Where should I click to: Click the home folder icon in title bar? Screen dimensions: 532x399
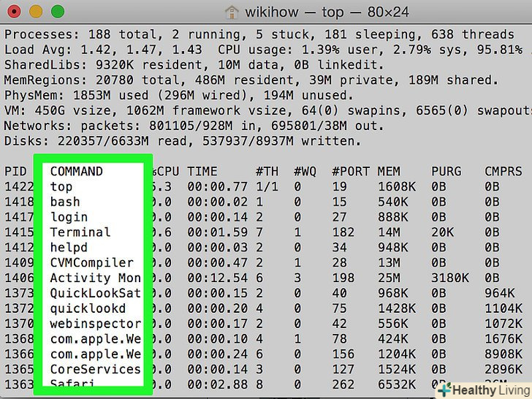click(232, 12)
